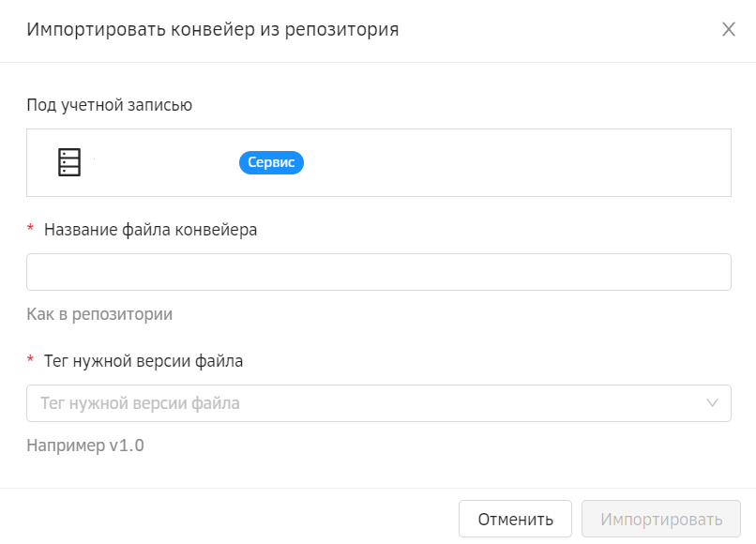This screenshot has width=756, height=544.
Task: Click the dialog title Импортировать конвейер из репозитория
Action: [x=213, y=29]
